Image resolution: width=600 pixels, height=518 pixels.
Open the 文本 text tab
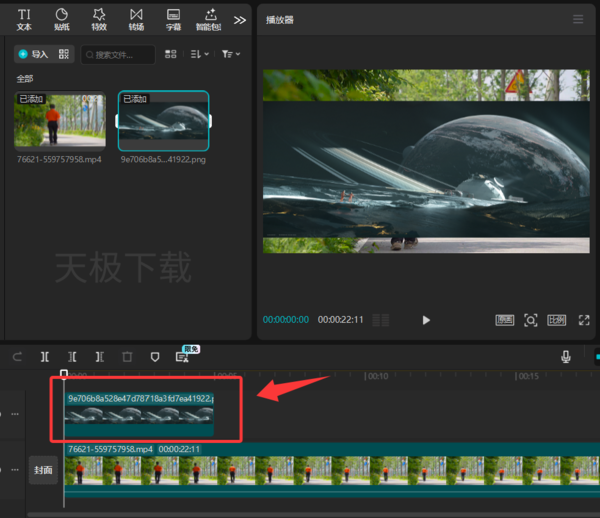[24, 20]
